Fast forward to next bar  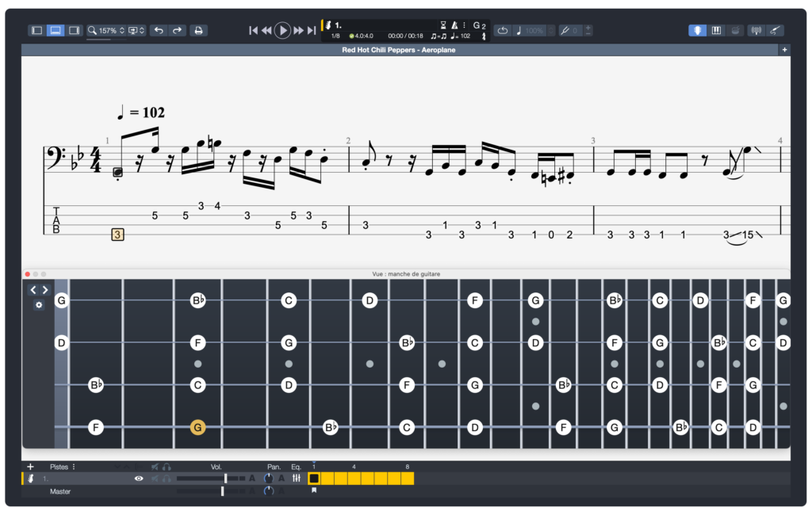[298, 31]
